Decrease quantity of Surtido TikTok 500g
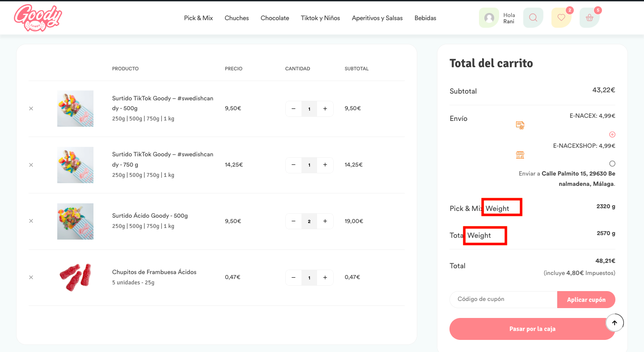644x352 pixels. [x=293, y=109]
